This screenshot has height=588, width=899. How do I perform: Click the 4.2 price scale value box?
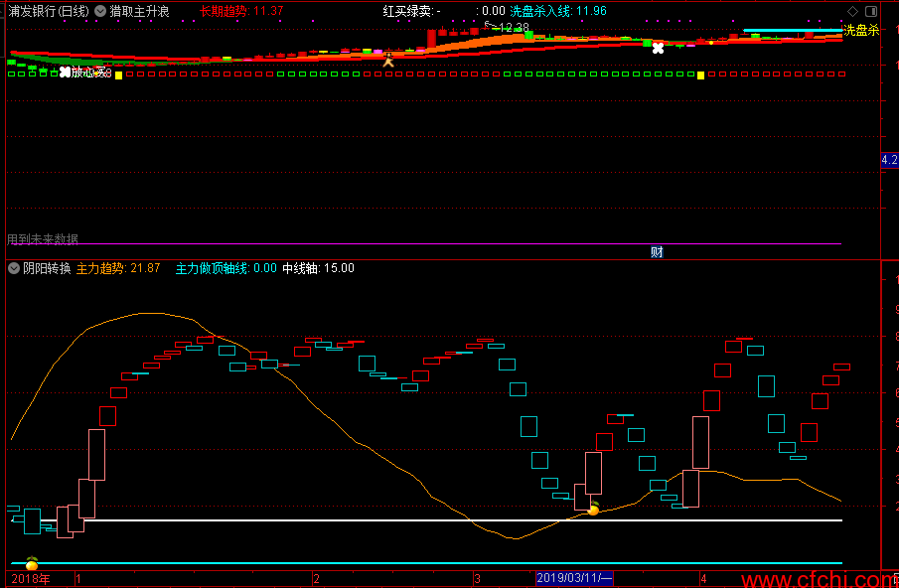(890, 160)
